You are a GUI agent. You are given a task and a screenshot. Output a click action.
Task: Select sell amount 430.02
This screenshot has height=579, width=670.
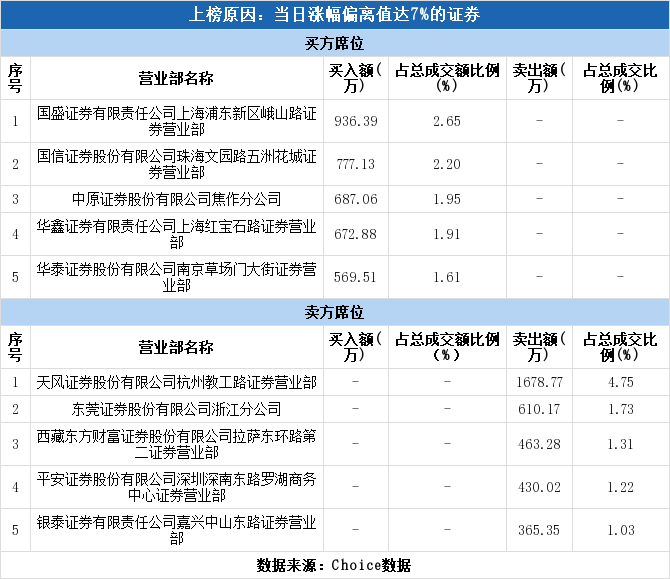point(539,487)
